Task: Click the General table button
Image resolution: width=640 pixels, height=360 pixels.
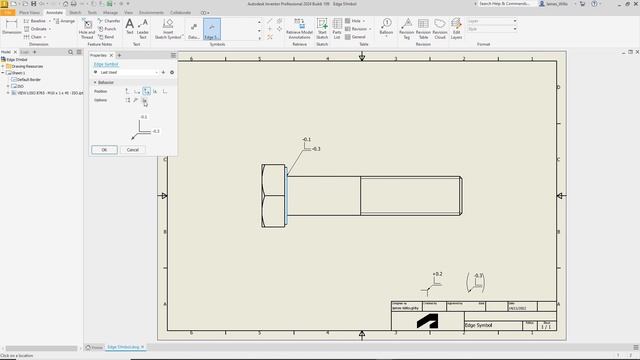Action: click(x=356, y=37)
